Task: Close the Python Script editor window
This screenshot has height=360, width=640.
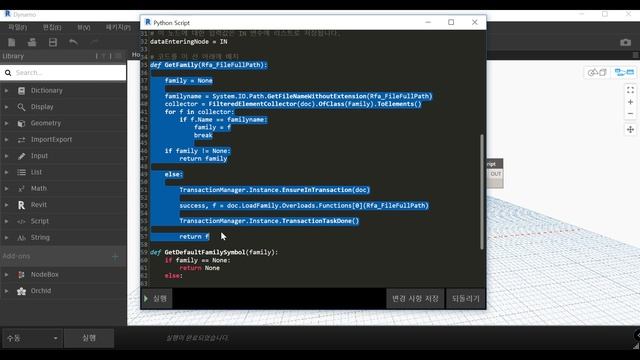Action: point(474,22)
